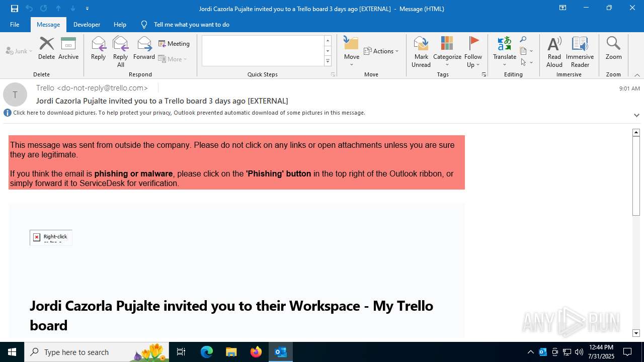Open the Select cursor dropdown in Editing
The height and width of the screenshot is (362, 644).
[x=526, y=62]
